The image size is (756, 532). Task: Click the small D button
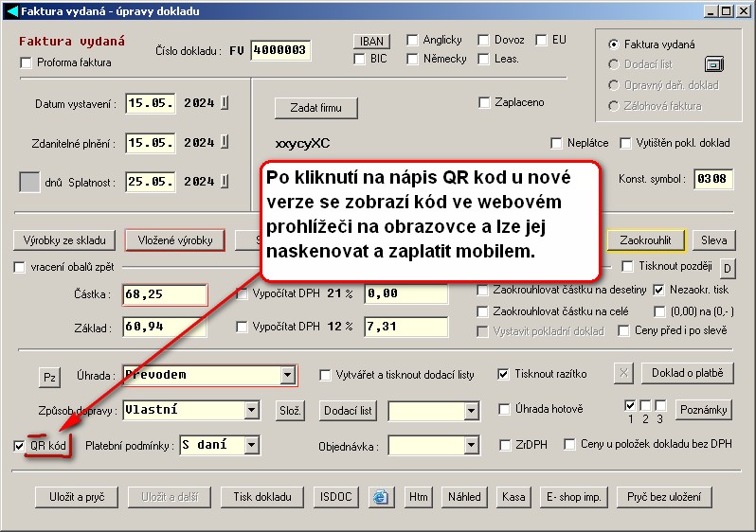[729, 268]
